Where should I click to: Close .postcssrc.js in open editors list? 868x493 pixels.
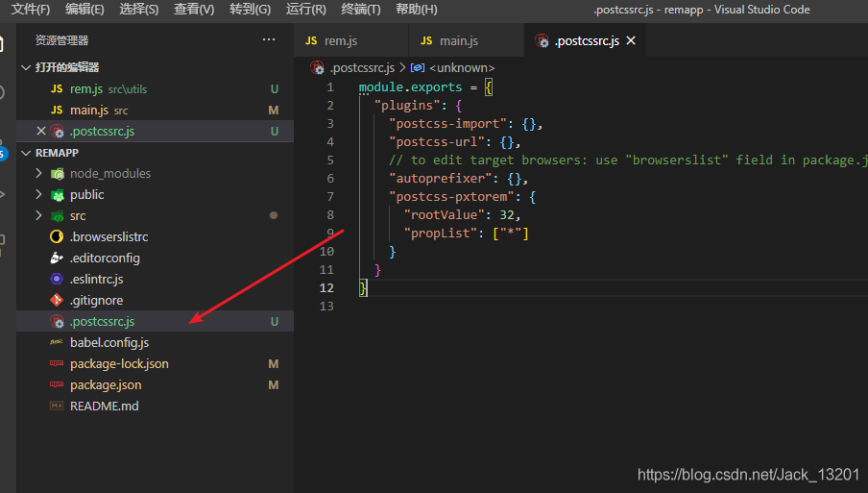click(x=41, y=132)
